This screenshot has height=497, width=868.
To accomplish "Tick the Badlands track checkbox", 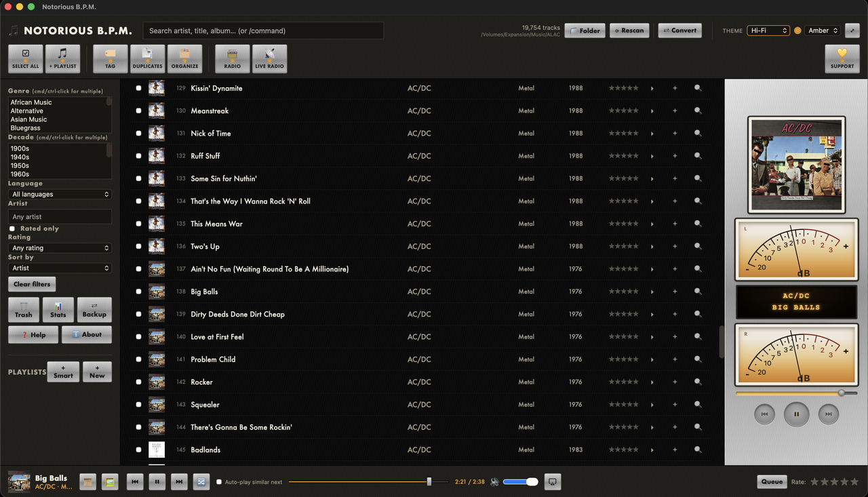I will click(x=138, y=450).
